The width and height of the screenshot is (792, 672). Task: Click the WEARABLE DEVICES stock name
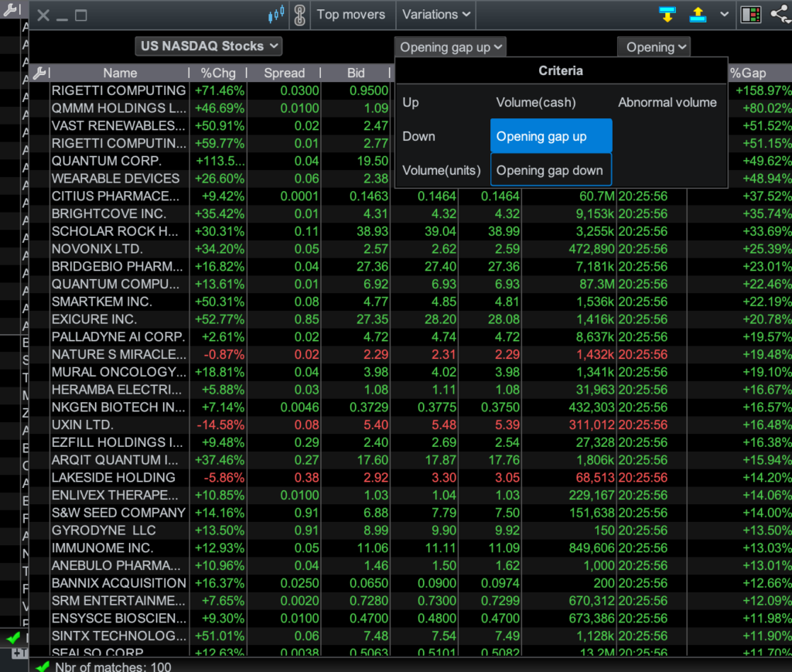click(x=116, y=179)
